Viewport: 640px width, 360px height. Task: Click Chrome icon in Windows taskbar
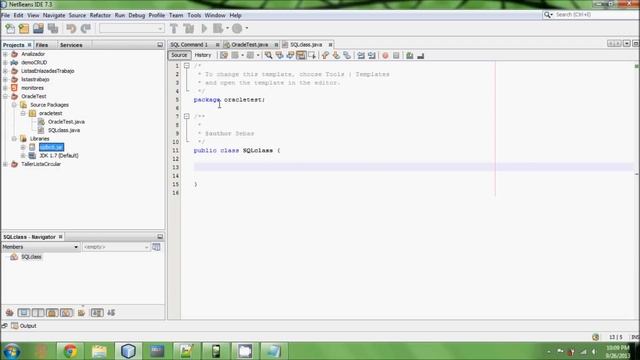pos(70,351)
